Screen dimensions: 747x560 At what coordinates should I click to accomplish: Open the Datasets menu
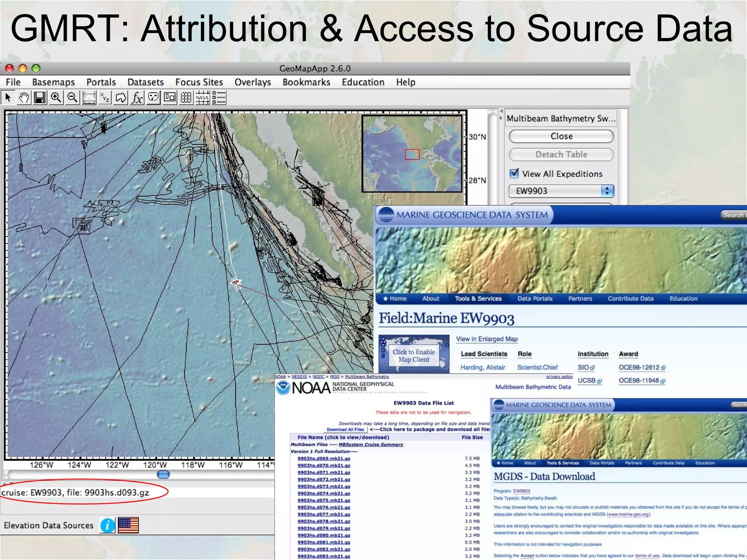click(146, 82)
